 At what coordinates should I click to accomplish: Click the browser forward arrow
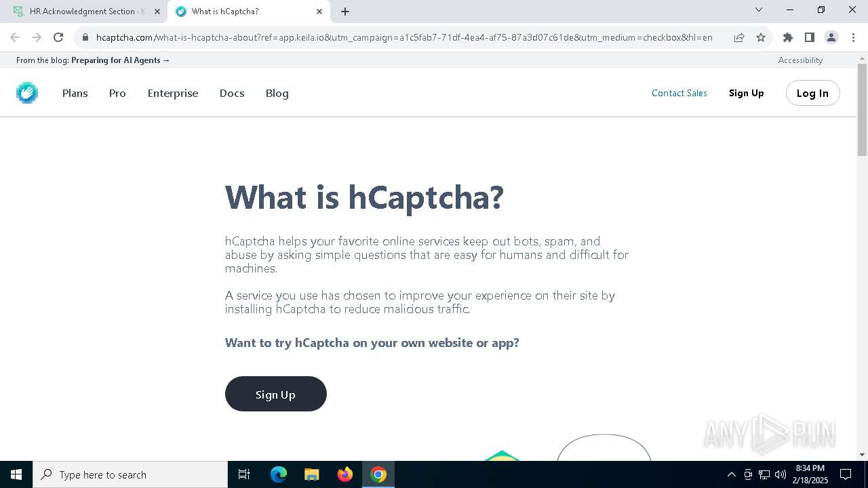37,37
